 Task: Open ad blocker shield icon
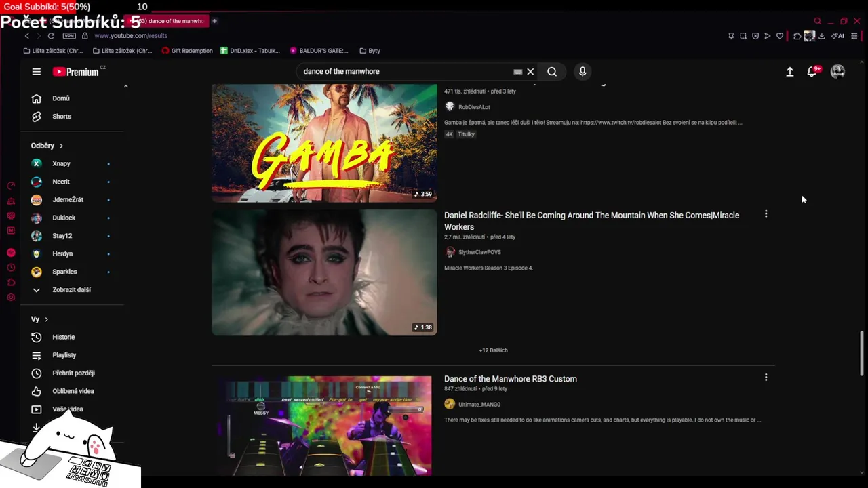755,36
